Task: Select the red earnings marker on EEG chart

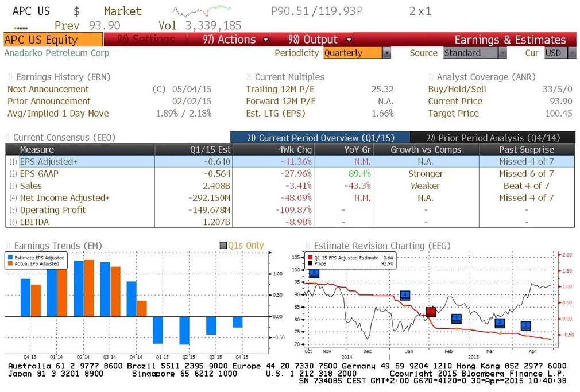Action: 431,312
